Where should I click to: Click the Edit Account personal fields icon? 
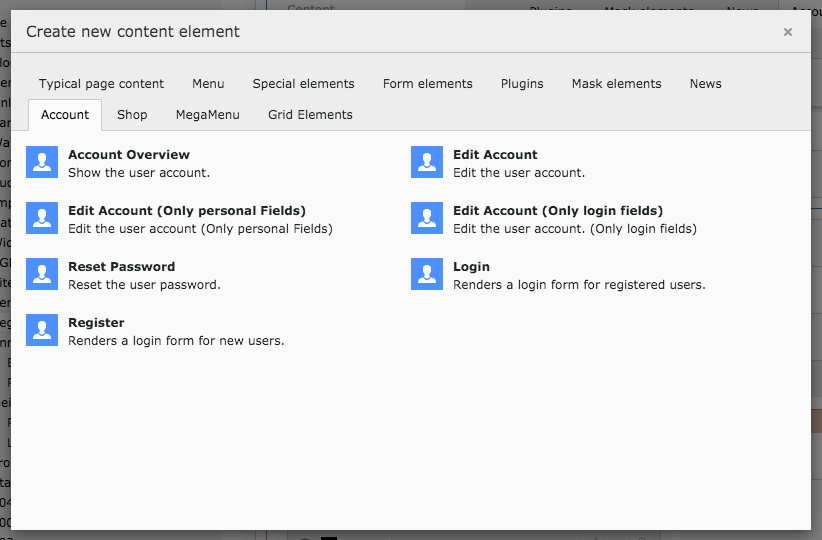click(x=42, y=218)
